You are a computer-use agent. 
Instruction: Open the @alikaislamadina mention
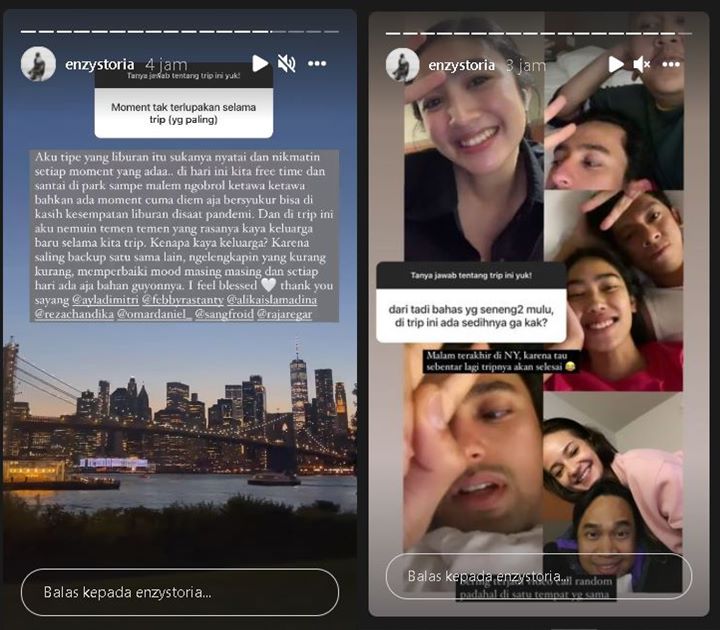[272, 300]
